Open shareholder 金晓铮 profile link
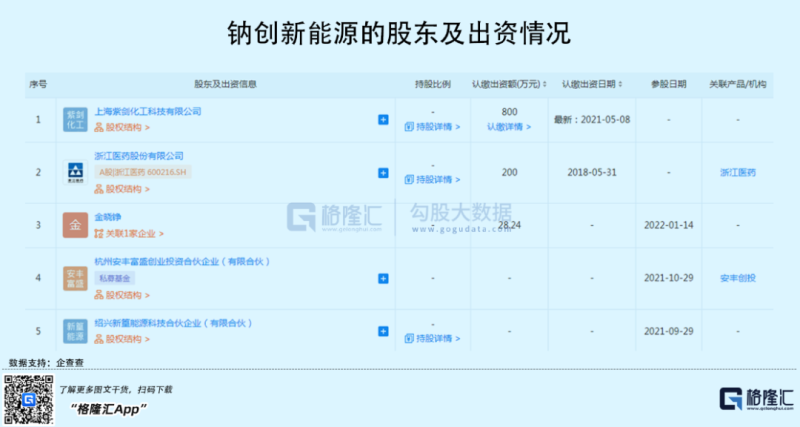 [x=108, y=217]
